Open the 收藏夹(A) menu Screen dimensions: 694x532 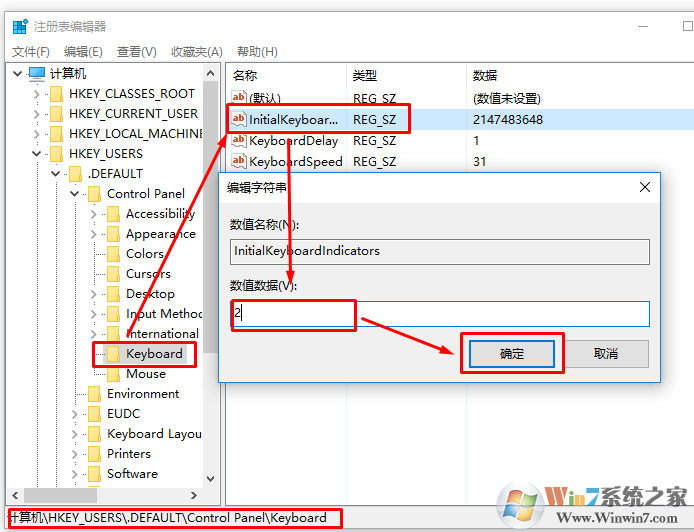click(197, 52)
